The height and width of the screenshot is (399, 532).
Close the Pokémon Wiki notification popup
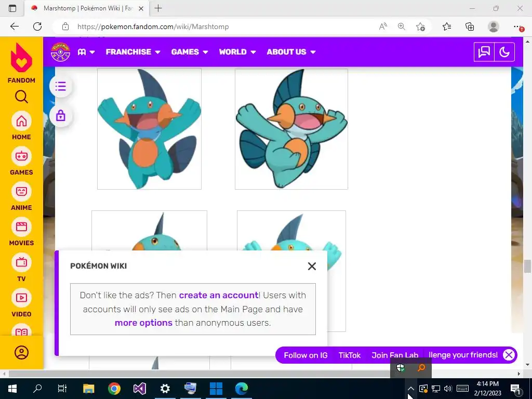(312, 267)
